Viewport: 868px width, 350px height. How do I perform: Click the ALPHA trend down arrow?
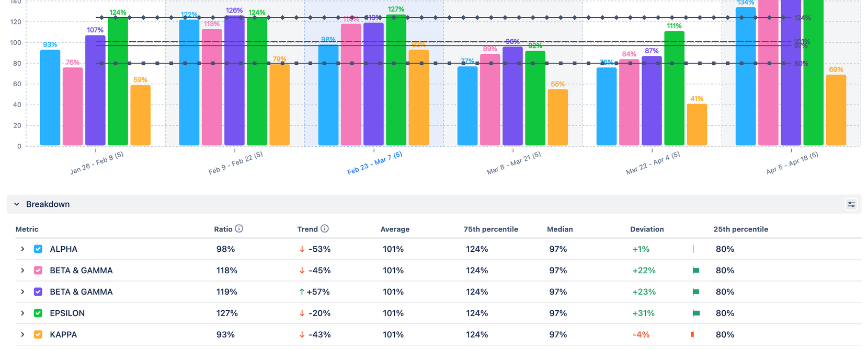click(302, 249)
